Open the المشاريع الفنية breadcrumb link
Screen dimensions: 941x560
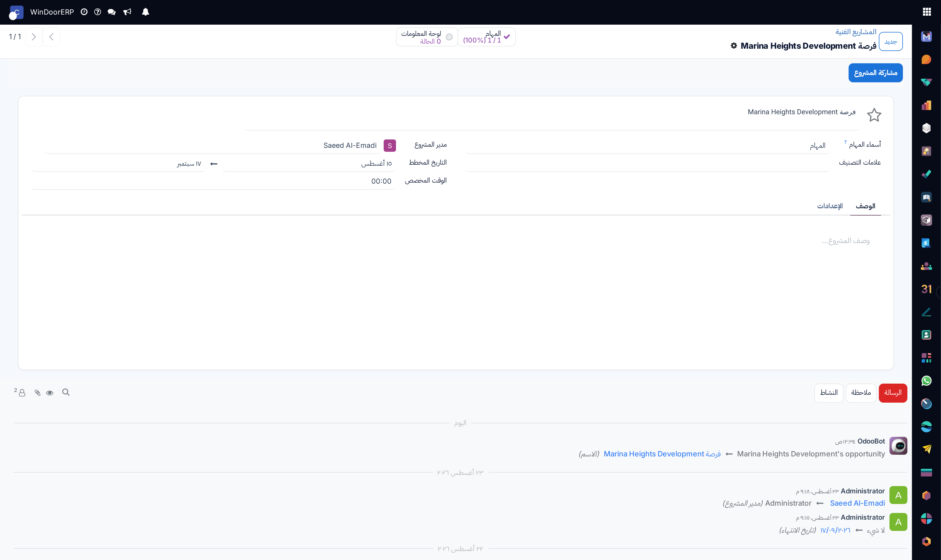tap(856, 32)
